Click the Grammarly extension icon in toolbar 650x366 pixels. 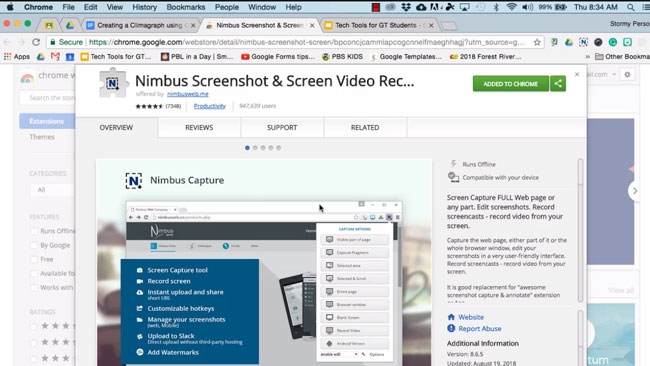click(x=613, y=42)
